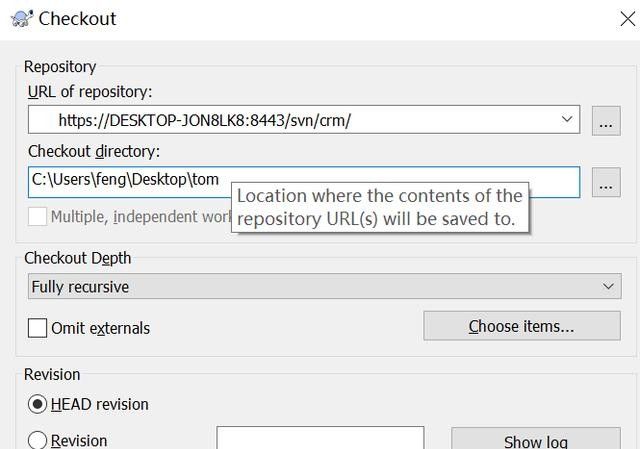This screenshot has height=449, width=640.
Task: Focus the Revision number input box
Action: point(320,439)
